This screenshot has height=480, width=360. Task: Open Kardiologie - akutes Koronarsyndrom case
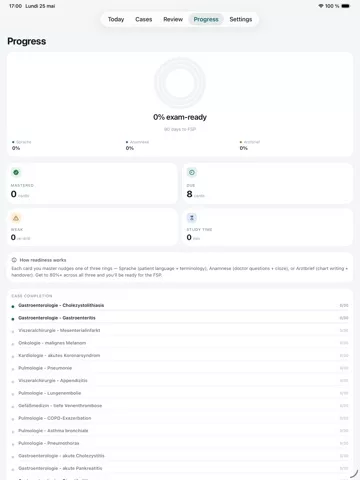(x=180, y=356)
